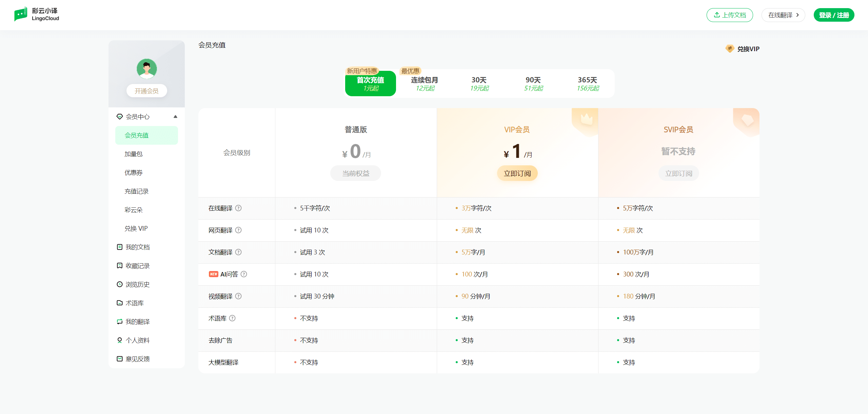The width and height of the screenshot is (868, 414).
Task: Open help tooltip for 在线翻译 row
Action: pos(239,208)
